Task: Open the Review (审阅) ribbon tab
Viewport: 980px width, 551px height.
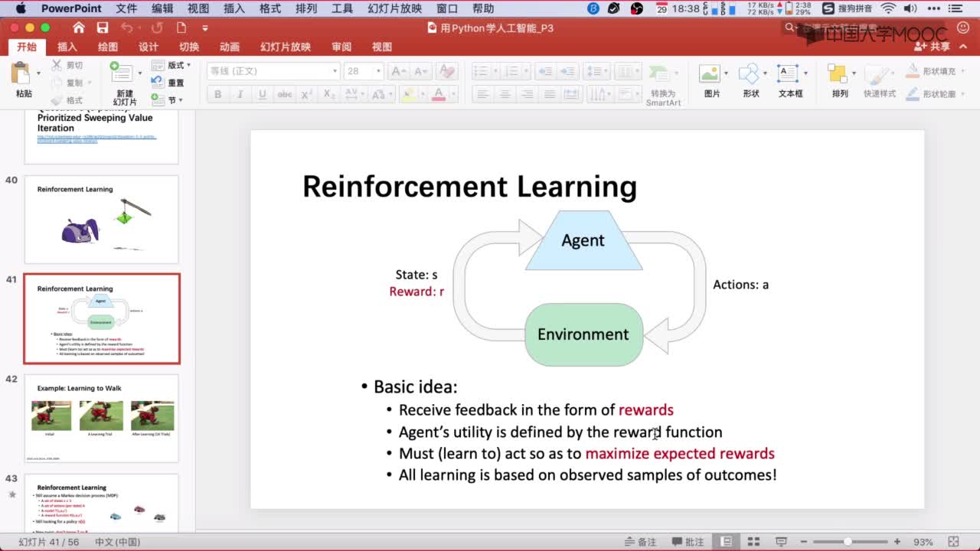Action: coord(341,47)
